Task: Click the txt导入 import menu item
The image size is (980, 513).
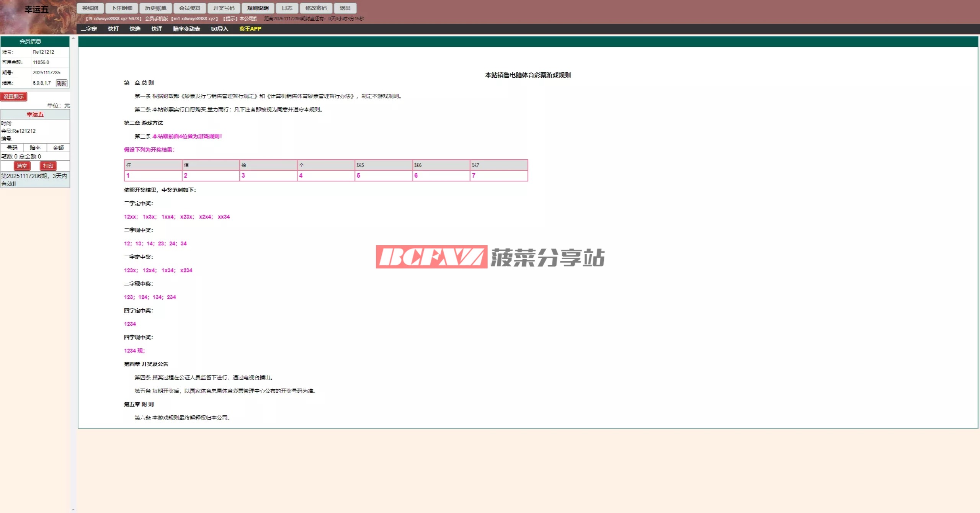Action: (219, 29)
